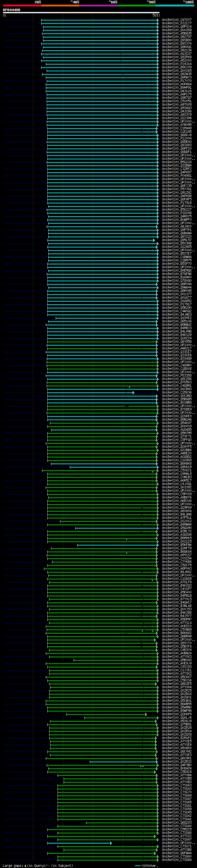Select hit label UniRef100_Q0CUN3
The width and height of the screenshot is (197, 868).
tap(177, 396)
